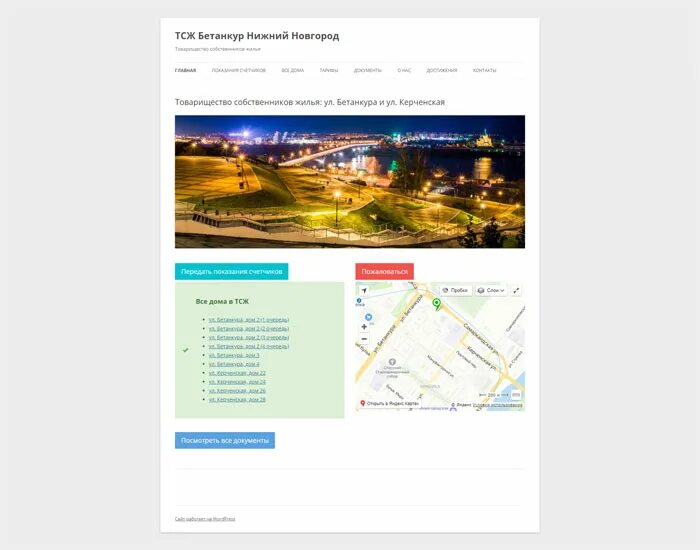Click Передать показания счетчиков button
The height and width of the screenshot is (550, 700).
[232, 271]
